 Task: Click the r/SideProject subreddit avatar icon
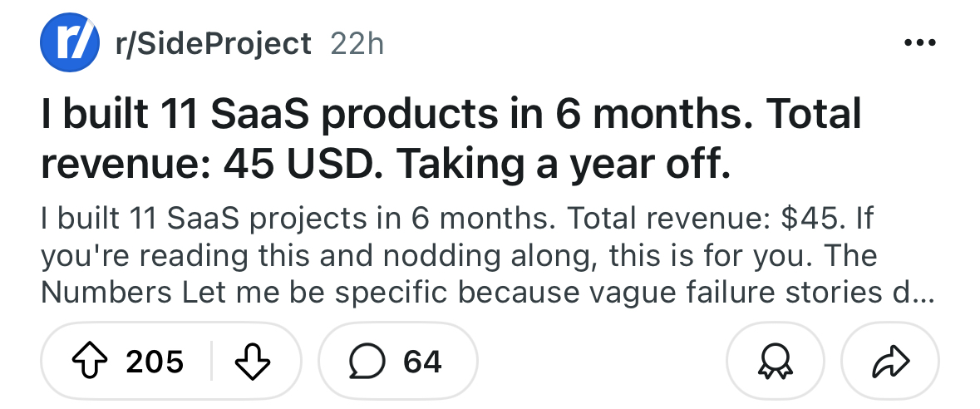[65, 43]
